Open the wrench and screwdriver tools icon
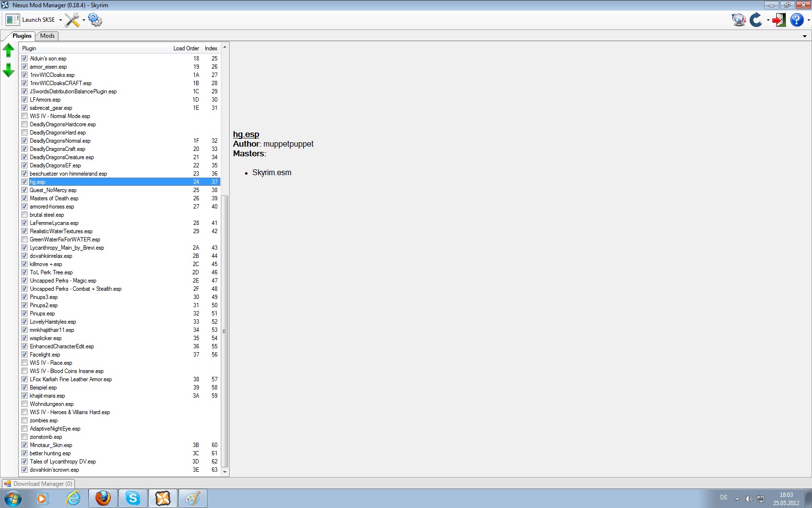The width and height of the screenshot is (812, 508). click(x=72, y=20)
